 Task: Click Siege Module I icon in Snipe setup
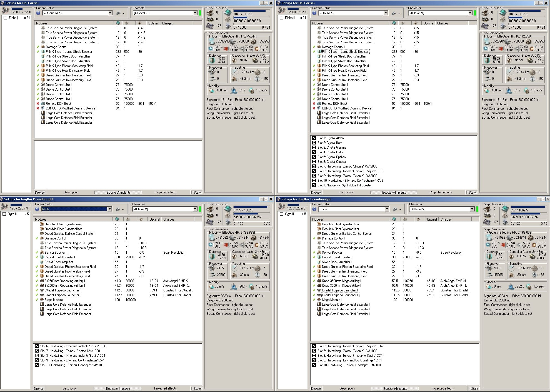click(319, 300)
